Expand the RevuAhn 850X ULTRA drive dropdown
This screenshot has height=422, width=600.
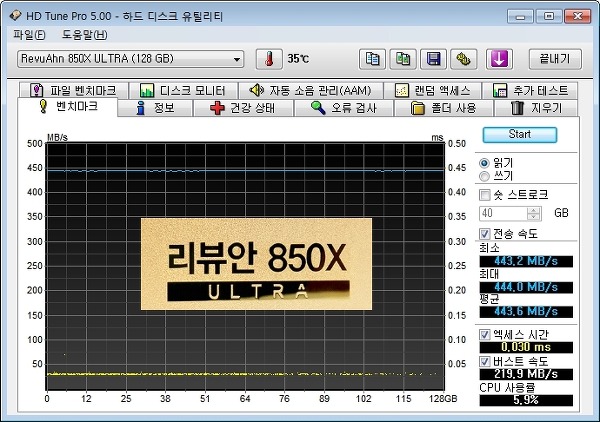(130, 59)
